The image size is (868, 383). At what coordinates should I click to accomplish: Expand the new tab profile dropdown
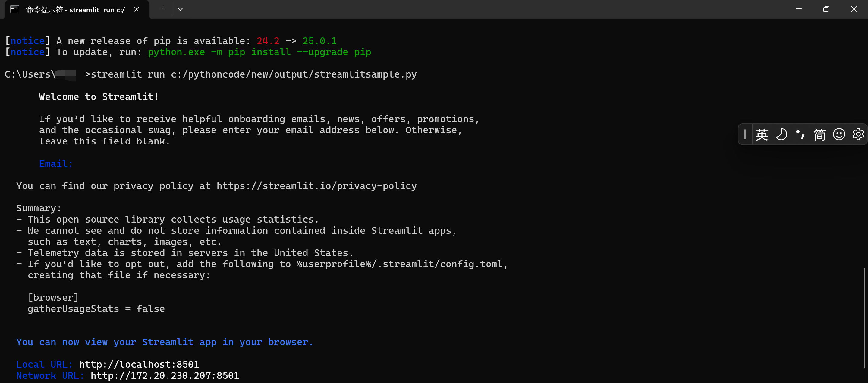click(x=180, y=9)
